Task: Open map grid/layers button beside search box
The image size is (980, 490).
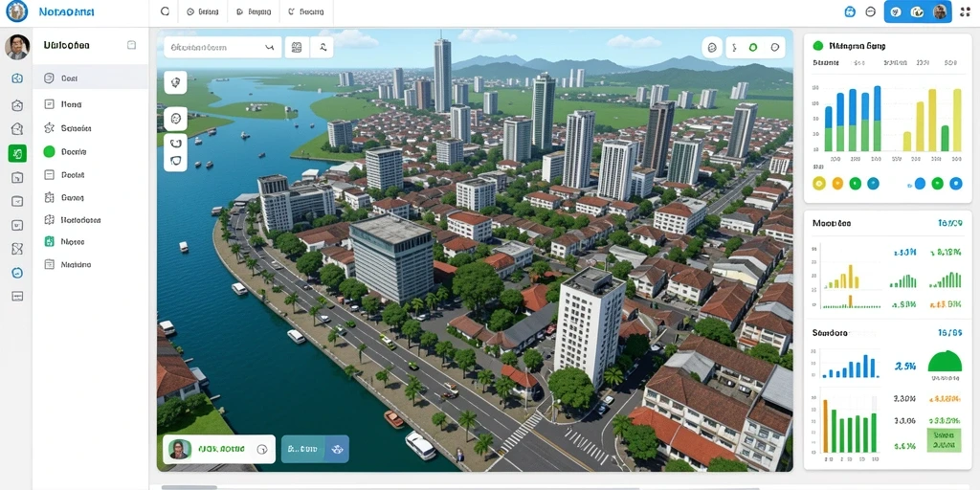Action: click(x=297, y=47)
